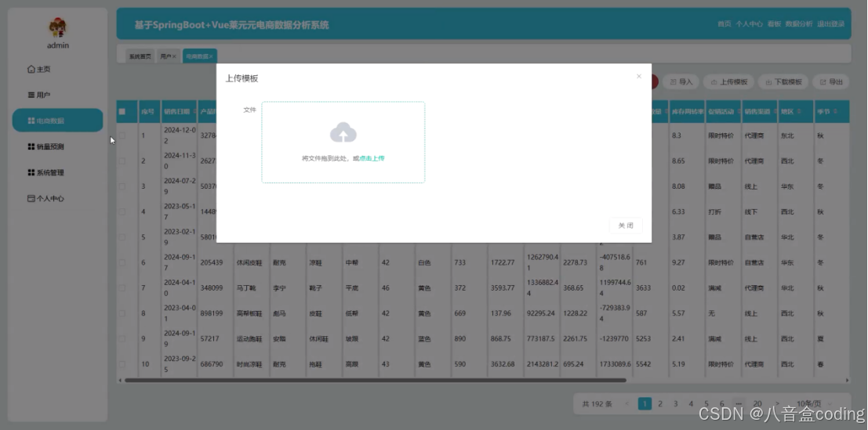The height and width of the screenshot is (430, 868).
Task: Go to page 2
Action: (x=660, y=403)
